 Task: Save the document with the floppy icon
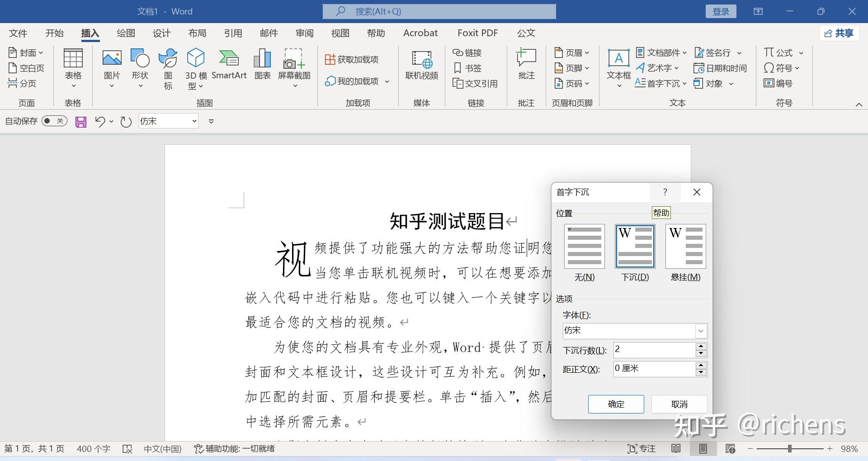pyautogui.click(x=81, y=122)
